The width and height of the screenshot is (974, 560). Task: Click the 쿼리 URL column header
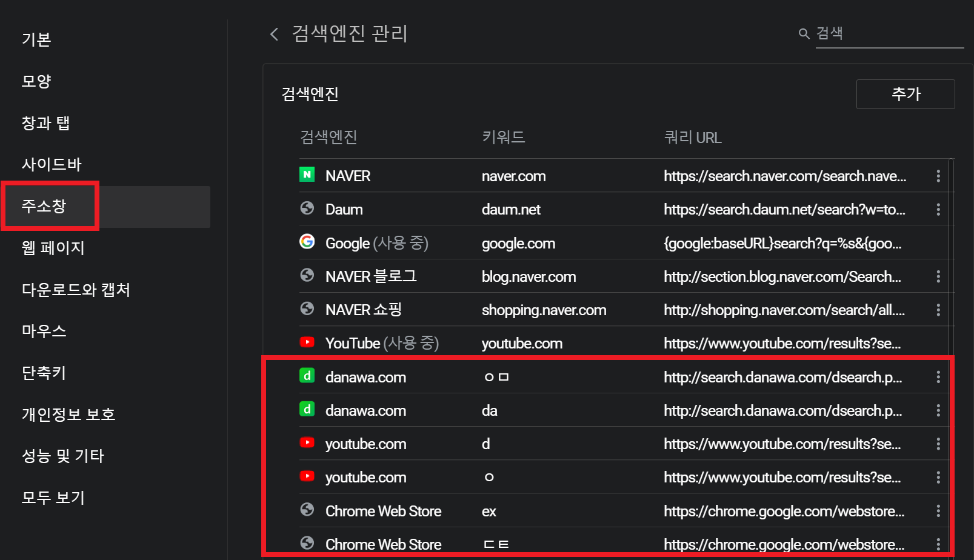[693, 138]
